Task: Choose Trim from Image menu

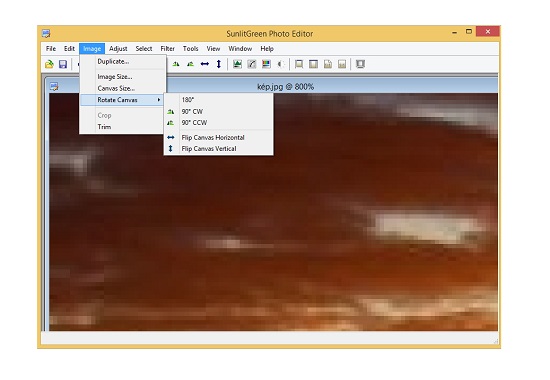Action: 123,127
